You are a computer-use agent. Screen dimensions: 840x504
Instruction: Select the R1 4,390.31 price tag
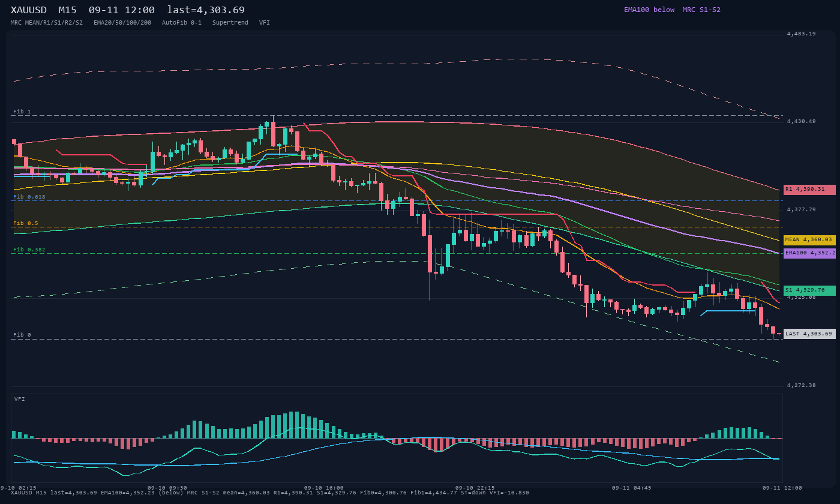point(809,190)
